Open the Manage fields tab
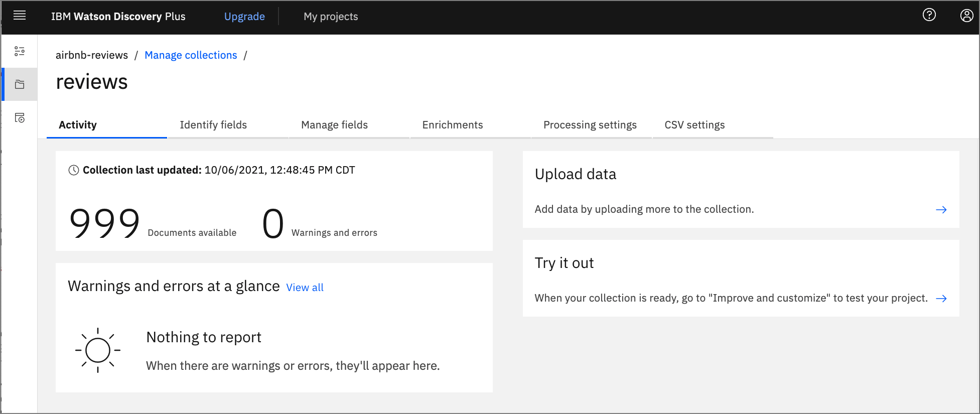This screenshot has height=414, width=980. [x=334, y=125]
